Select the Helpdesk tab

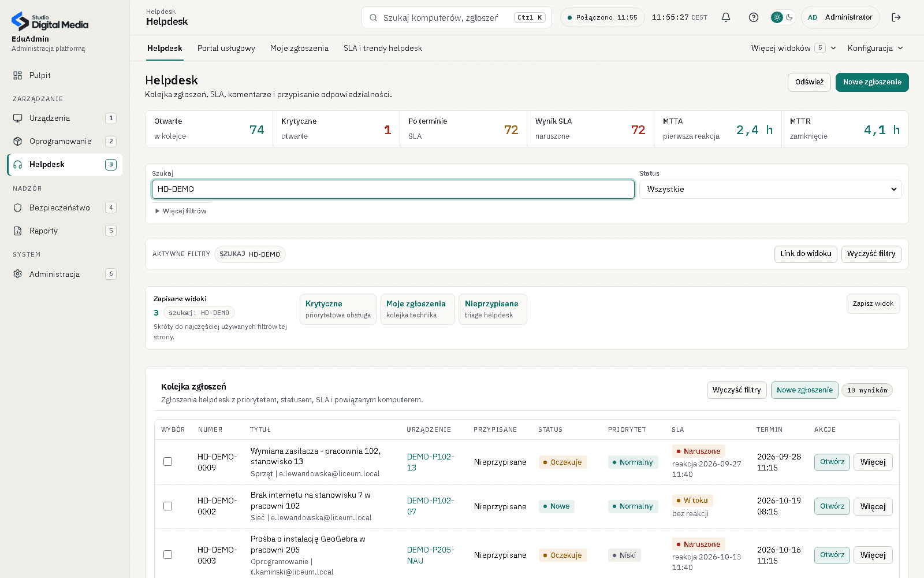tap(165, 48)
